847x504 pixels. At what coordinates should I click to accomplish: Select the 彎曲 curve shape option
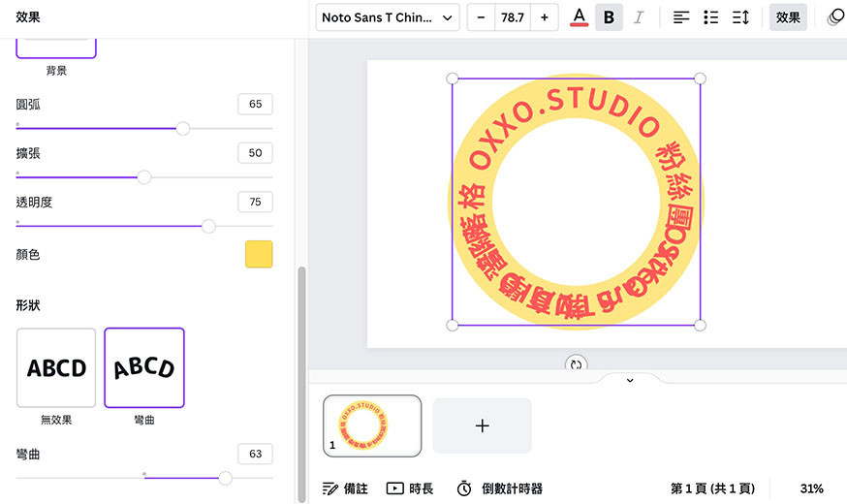(x=144, y=367)
